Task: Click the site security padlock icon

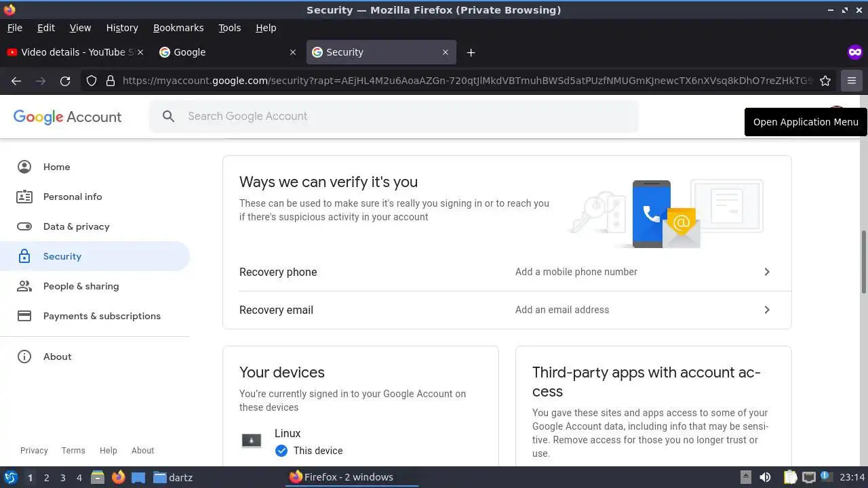Action: 111,81
